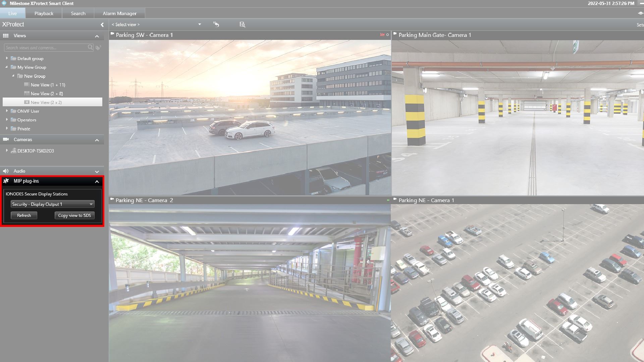
Task: Collapse the MIP plug-ins section chevron
Action: 97,181
